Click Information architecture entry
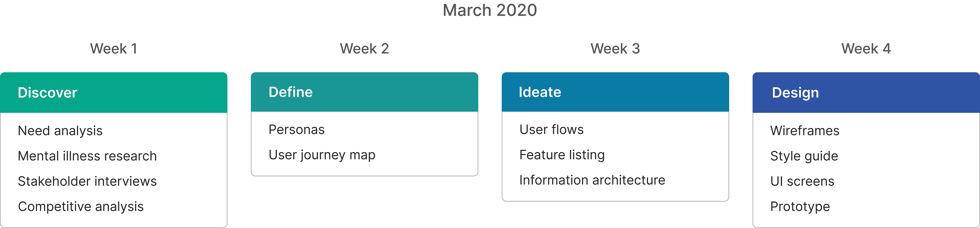980x228 pixels. [x=592, y=180]
